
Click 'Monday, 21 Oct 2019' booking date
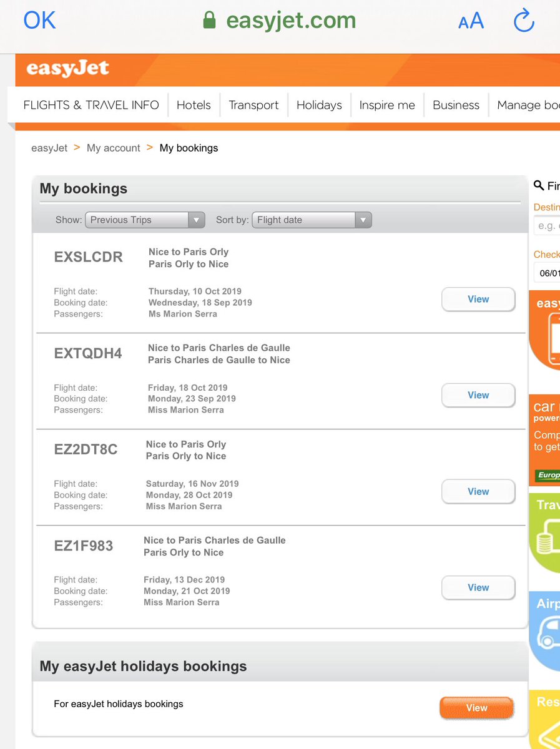[187, 591]
